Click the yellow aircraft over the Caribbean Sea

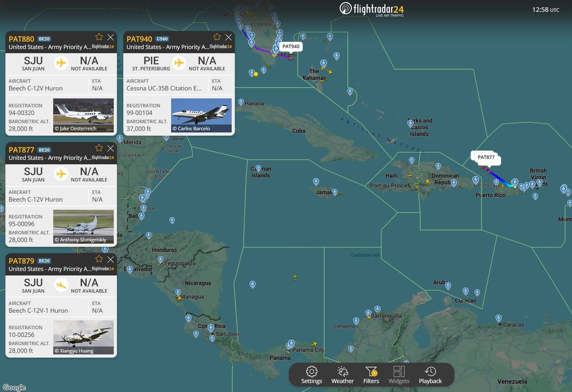295,277
